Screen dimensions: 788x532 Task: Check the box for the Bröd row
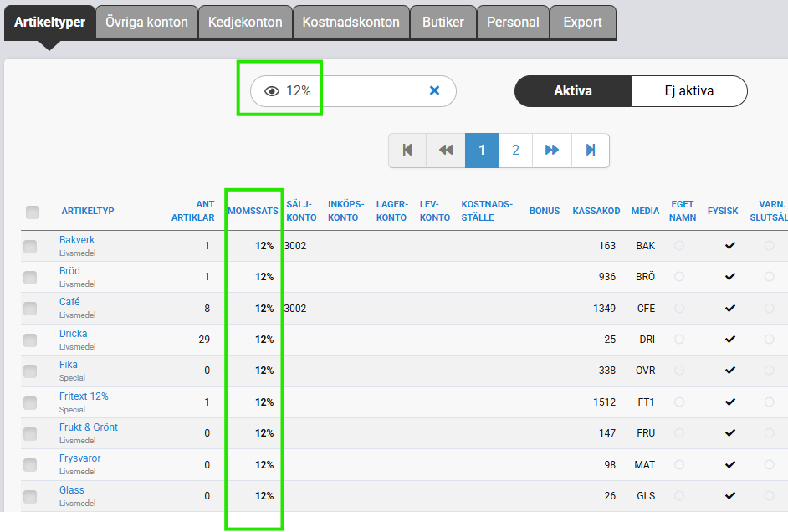(30, 277)
